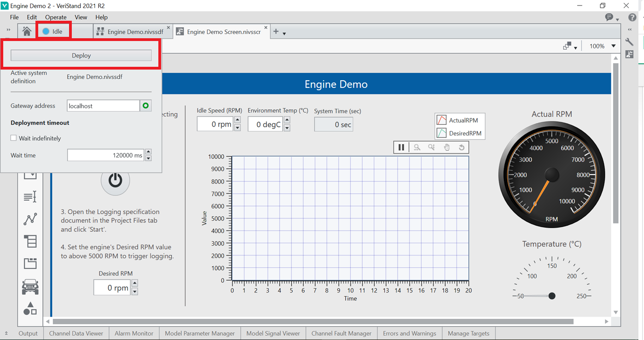644x340 pixels.
Task: Click the green gateway connection status icon
Action: 145,106
